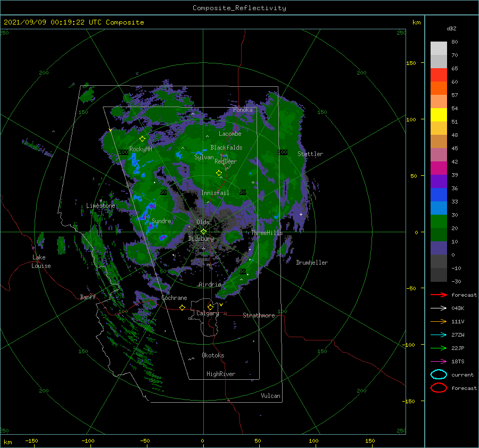Click the ThreeHills label

tap(267, 233)
